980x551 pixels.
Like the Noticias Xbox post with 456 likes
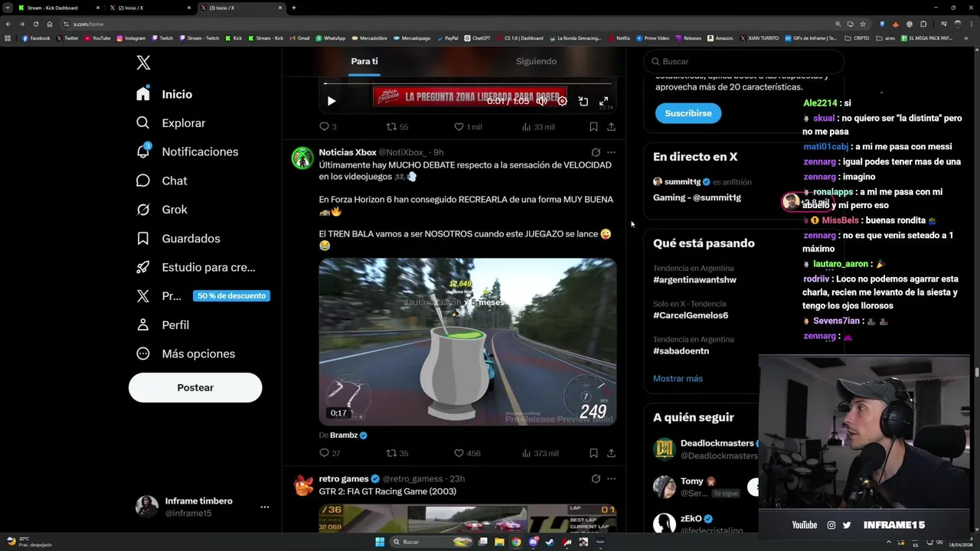point(467,453)
